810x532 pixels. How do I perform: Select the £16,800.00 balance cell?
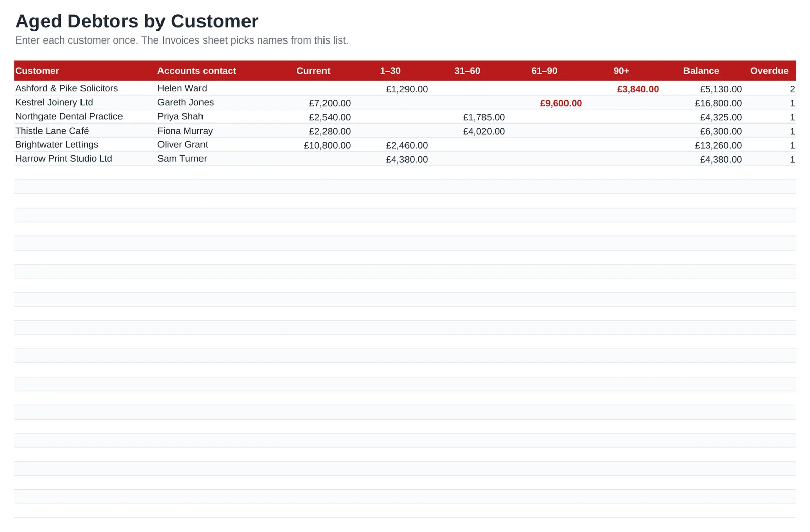(x=718, y=103)
